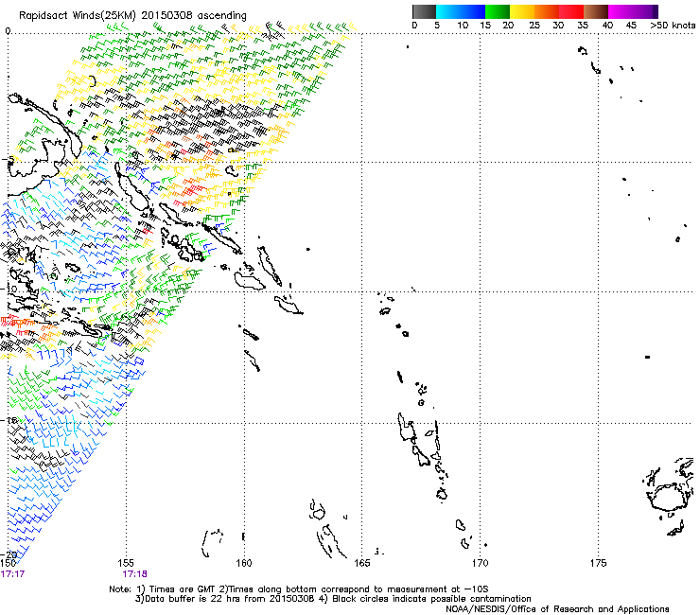
Task: Click the '>50 knots' legend label
Action: (673, 25)
